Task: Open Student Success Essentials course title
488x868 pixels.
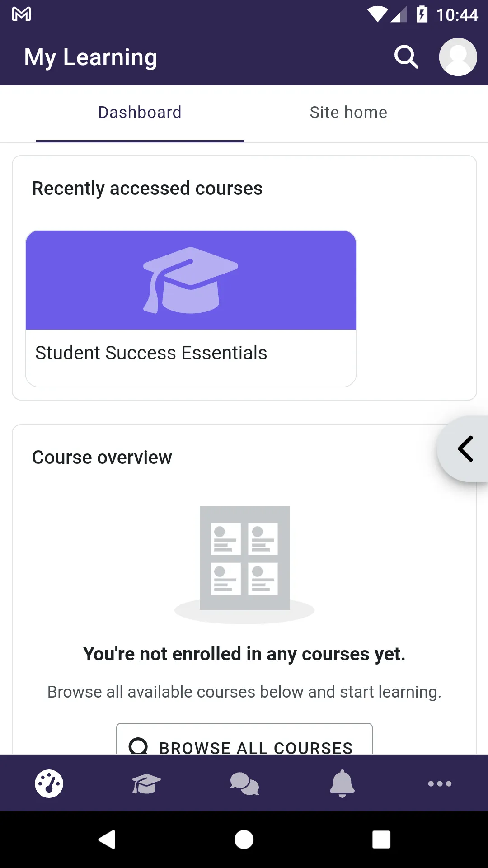Action: point(151,353)
